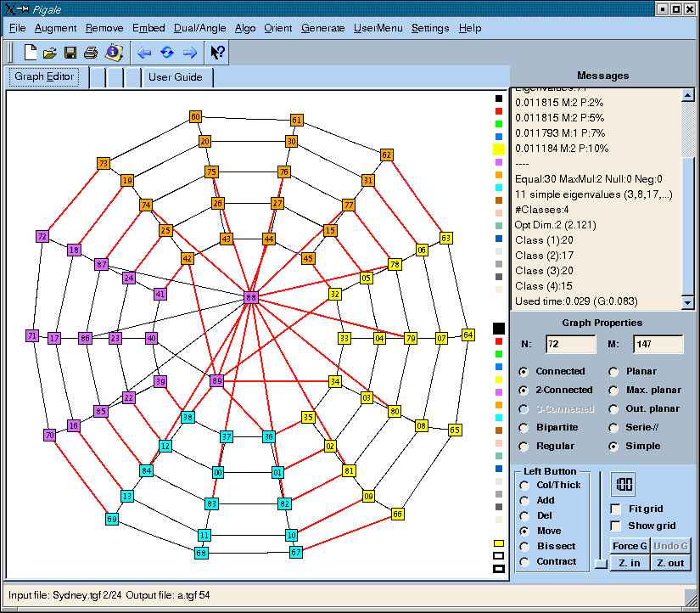700x613 pixels.
Task: Load previous graph with the left arrow
Action: coord(144,53)
